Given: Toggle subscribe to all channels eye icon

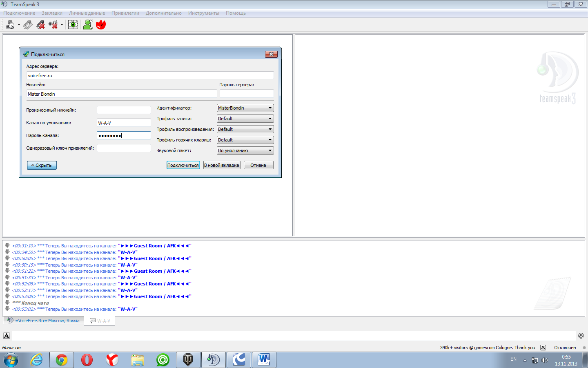Looking at the screenshot, I should [x=73, y=25].
